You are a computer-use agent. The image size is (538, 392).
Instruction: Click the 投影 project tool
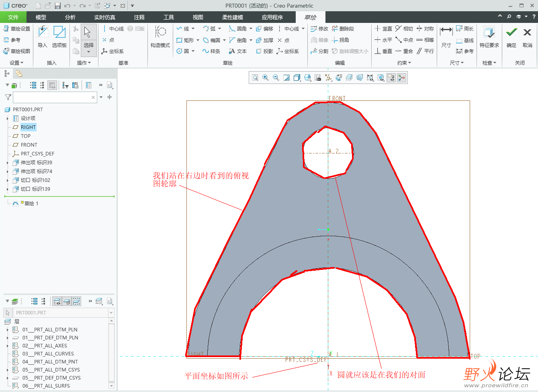click(264, 51)
